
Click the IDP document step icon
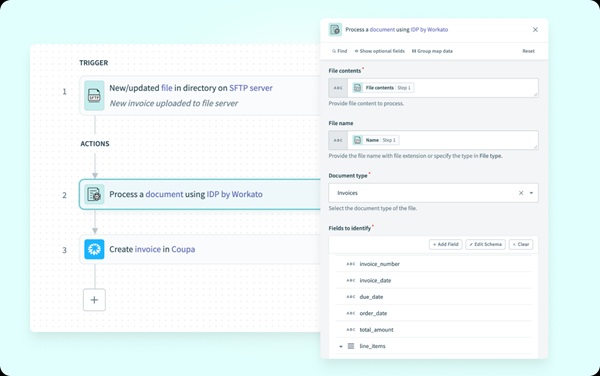pos(94,194)
